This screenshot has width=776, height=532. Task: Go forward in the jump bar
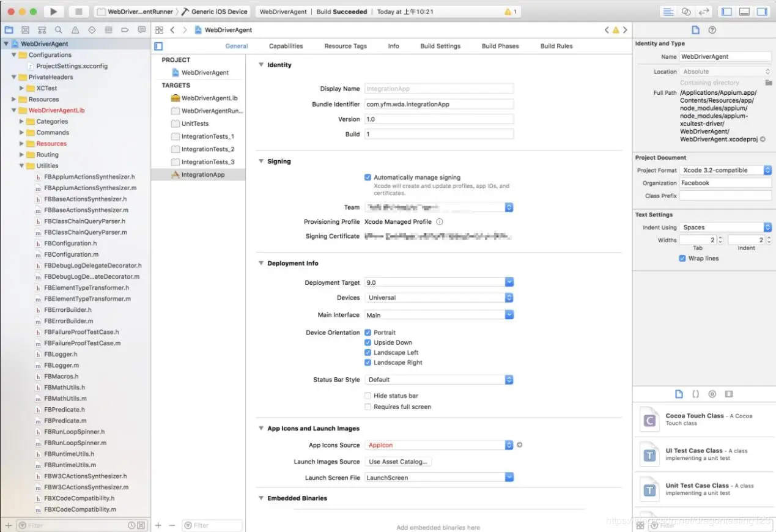185,30
